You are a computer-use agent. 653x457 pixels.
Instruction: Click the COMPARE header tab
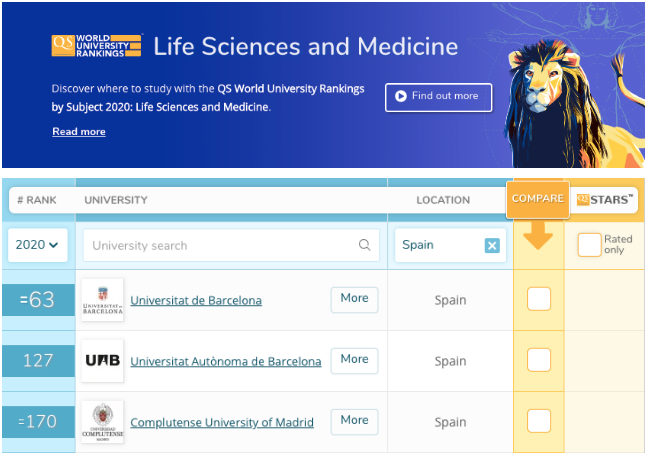coord(538,199)
